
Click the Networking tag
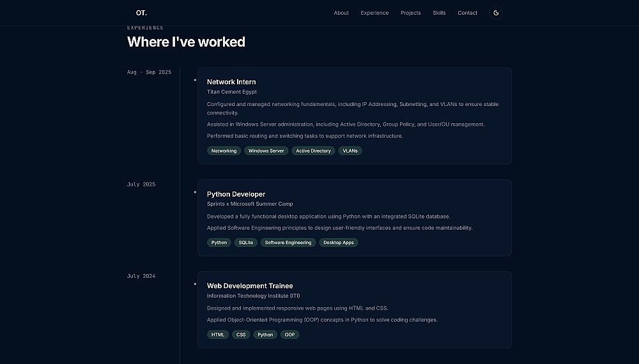pos(224,151)
